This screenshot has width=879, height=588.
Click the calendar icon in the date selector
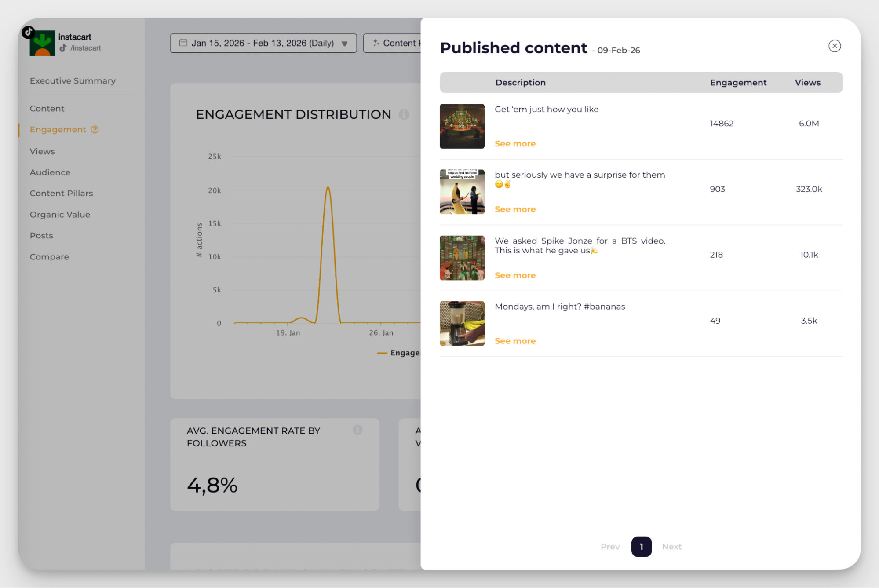tap(183, 43)
